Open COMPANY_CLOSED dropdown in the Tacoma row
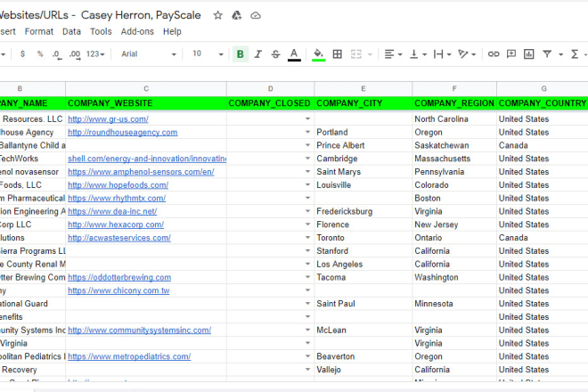 click(x=307, y=277)
